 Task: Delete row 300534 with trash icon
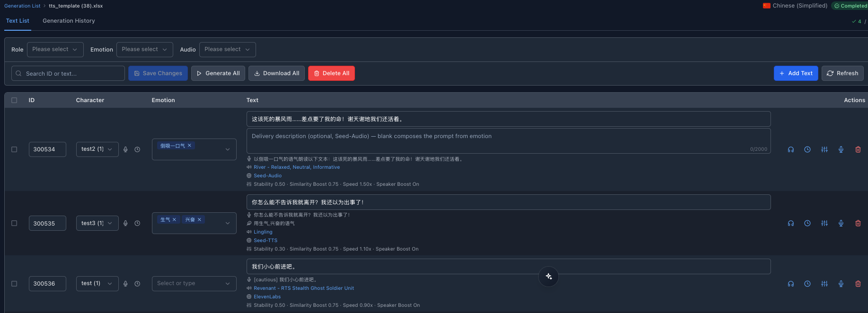coord(858,149)
